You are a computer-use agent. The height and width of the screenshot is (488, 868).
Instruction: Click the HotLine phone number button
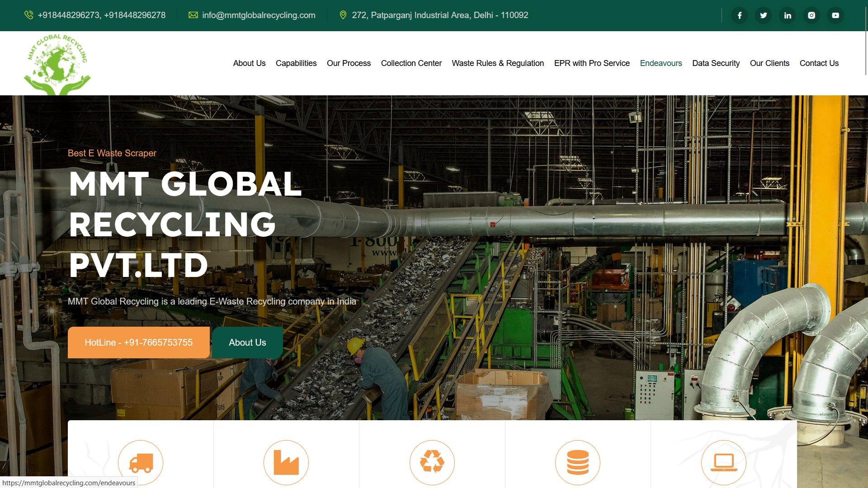pos(138,343)
